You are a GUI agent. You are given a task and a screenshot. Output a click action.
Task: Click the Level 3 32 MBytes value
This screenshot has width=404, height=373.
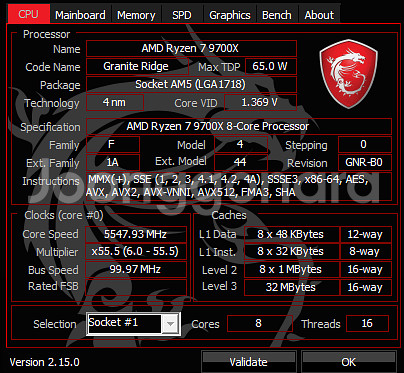coord(291,287)
